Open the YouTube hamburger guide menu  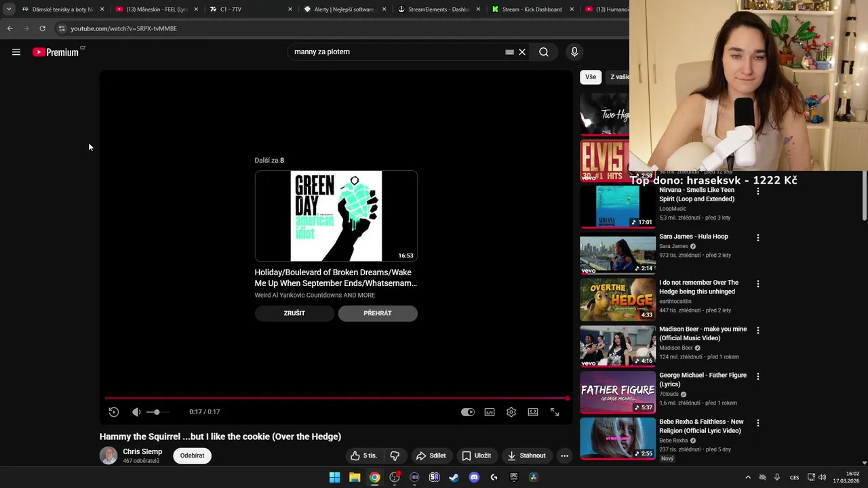click(16, 52)
